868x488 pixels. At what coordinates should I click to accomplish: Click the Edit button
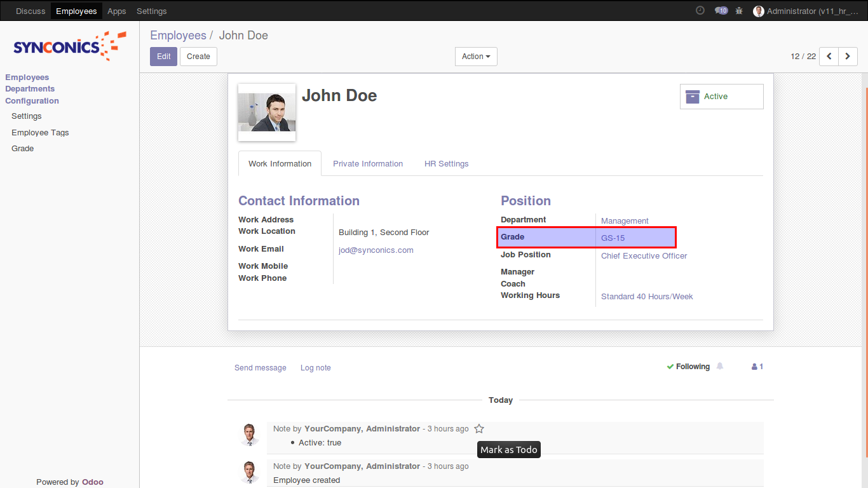163,57
